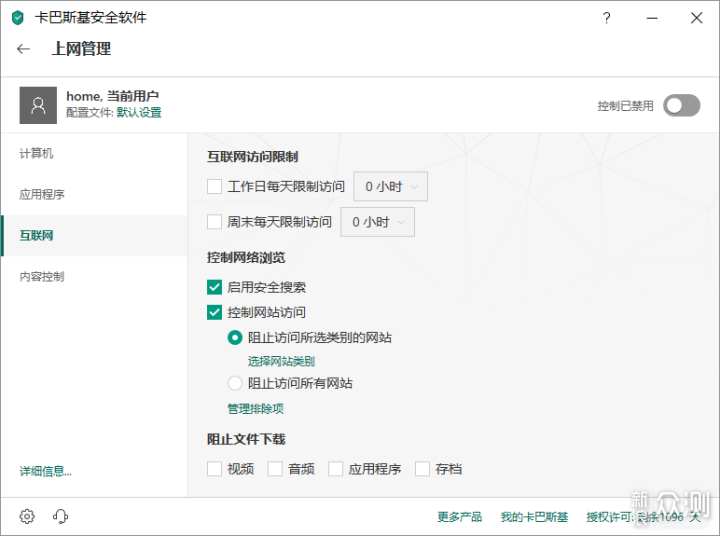The image size is (720, 536).
Task: Click 阻止文件下载 heading text
Action: point(246,440)
